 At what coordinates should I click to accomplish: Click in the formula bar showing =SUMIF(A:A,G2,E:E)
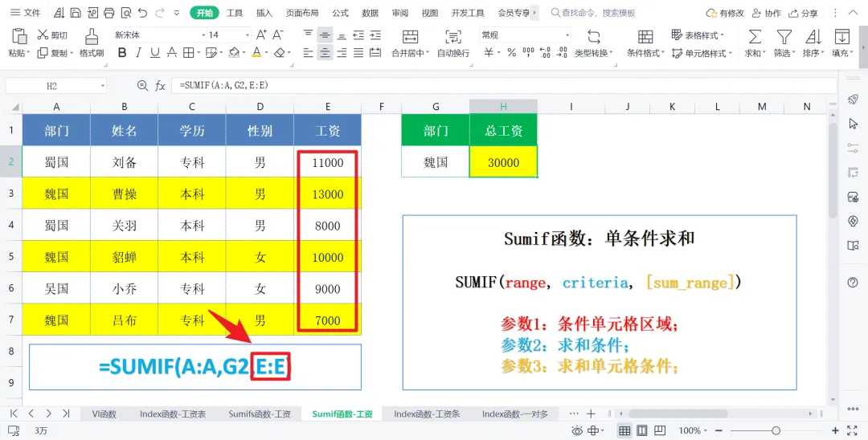[x=504, y=86]
